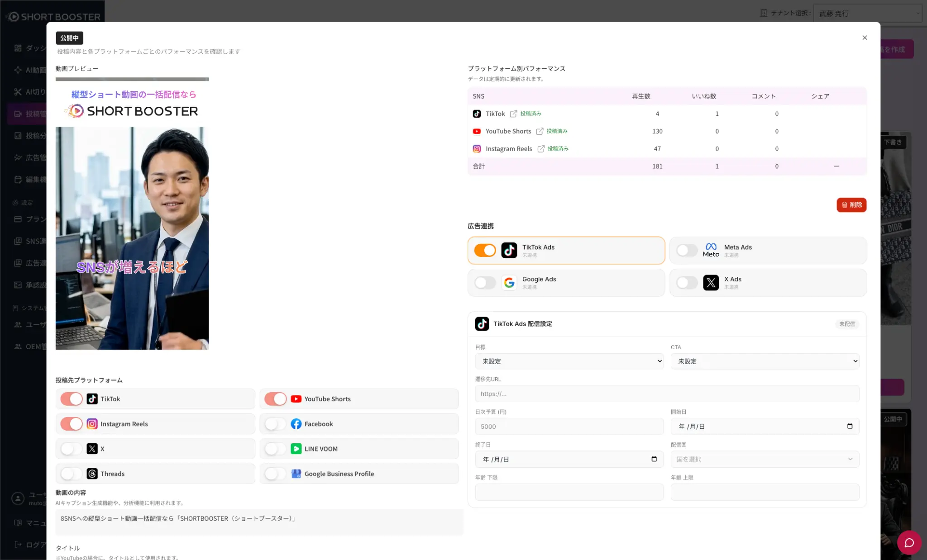Enable the Threads posting toggle

(x=72, y=474)
